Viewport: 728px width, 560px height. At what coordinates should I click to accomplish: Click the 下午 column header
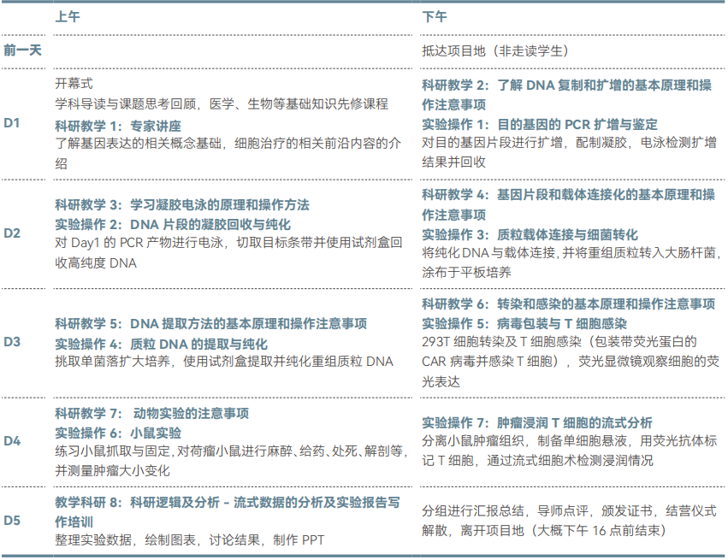tap(434, 17)
